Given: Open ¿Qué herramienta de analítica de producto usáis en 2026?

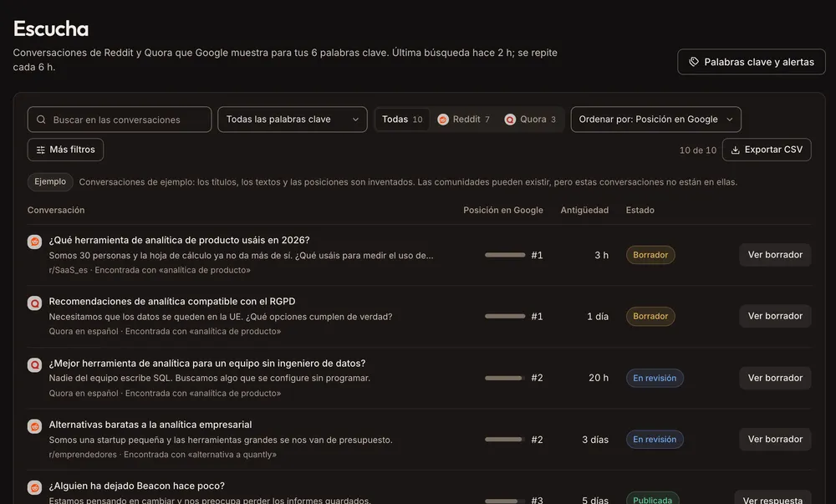Looking at the screenshot, I should point(179,240).
